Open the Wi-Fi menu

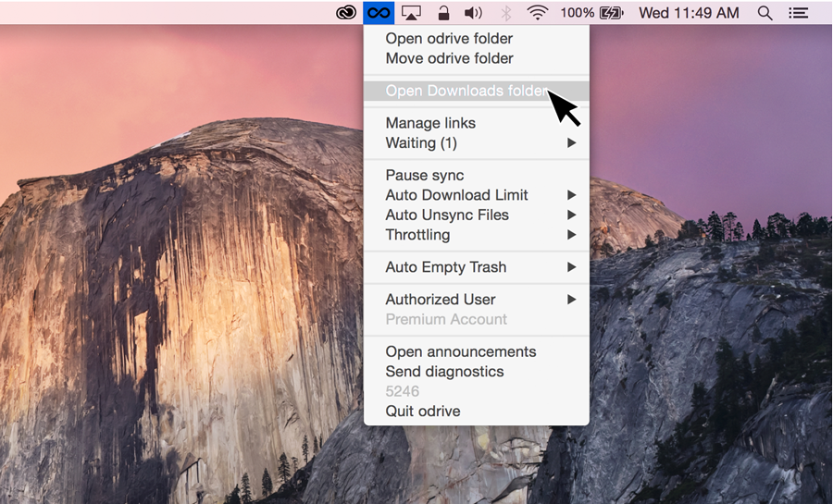click(x=537, y=13)
